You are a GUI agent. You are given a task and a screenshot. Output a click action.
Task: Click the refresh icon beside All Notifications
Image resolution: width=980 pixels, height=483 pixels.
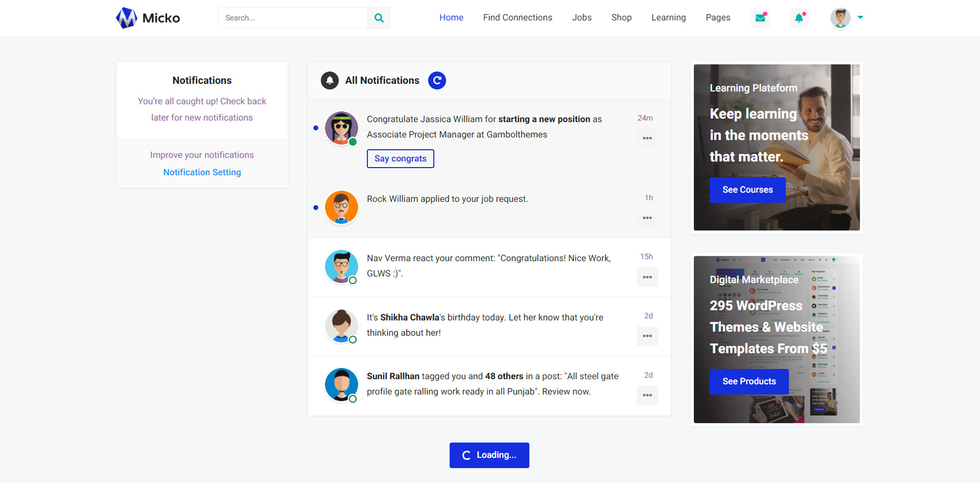pyautogui.click(x=437, y=81)
